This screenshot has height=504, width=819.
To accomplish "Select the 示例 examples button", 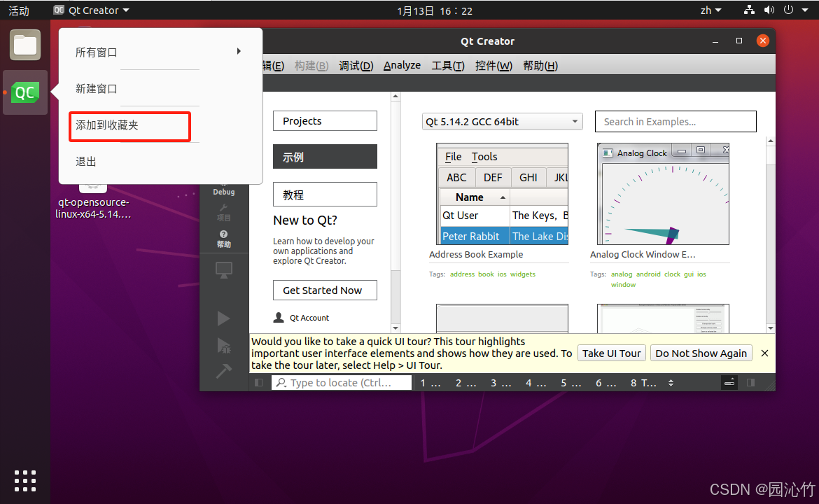I will click(x=325, y=157).
